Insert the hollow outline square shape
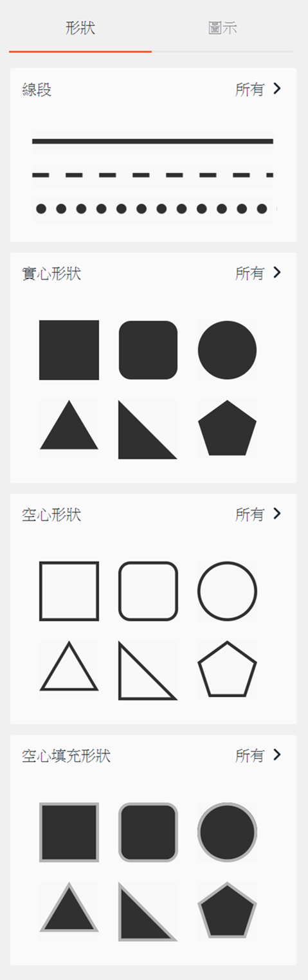The width and height of the screenshot is (308, 980). (x=69, y=591)
